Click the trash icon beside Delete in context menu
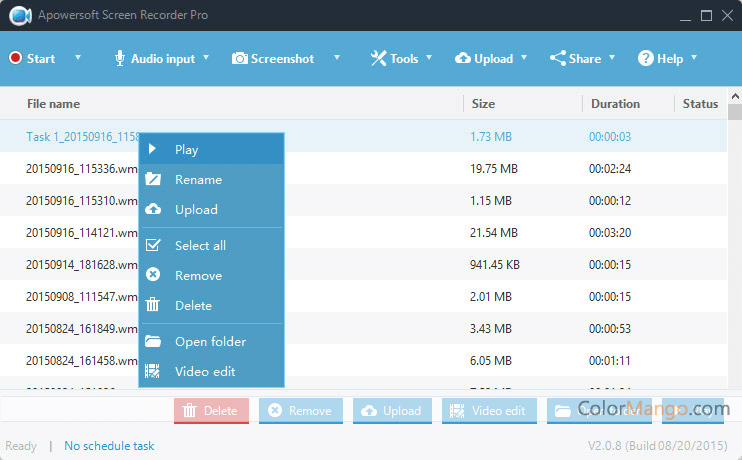 [153, 306]
